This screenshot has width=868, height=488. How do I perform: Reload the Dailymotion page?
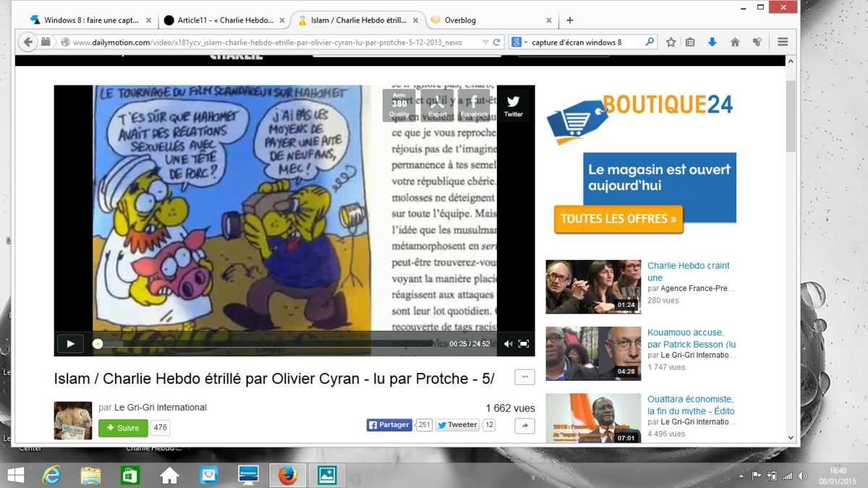point(497,42)
